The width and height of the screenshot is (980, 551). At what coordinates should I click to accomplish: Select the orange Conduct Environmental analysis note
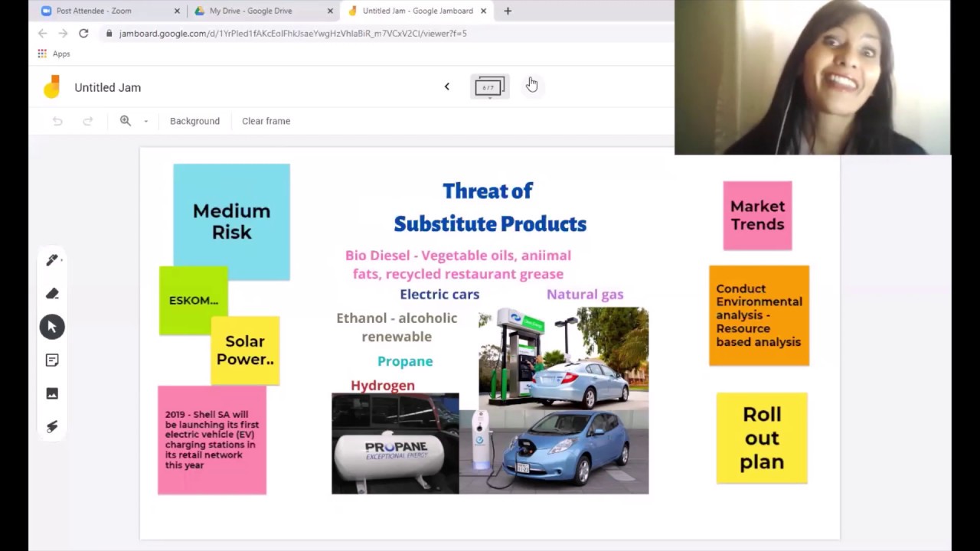(x=759, y=315)
